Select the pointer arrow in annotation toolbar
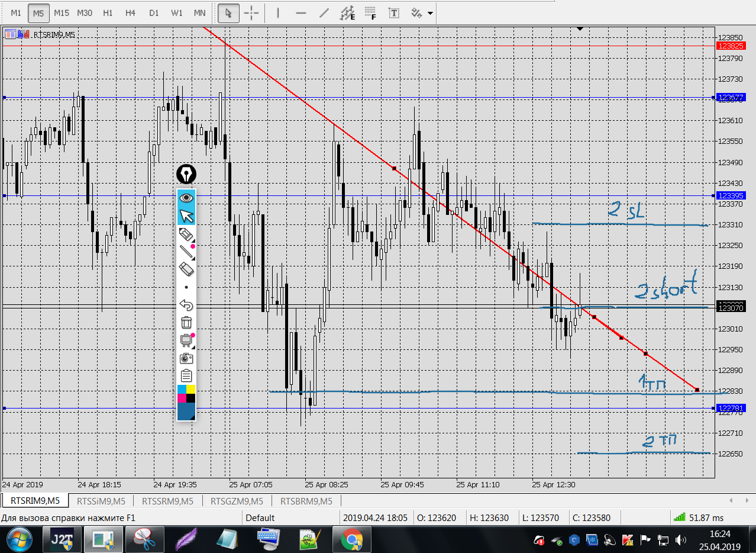The width and height of the screenshot is (756, 553). (x=186, y=216)
